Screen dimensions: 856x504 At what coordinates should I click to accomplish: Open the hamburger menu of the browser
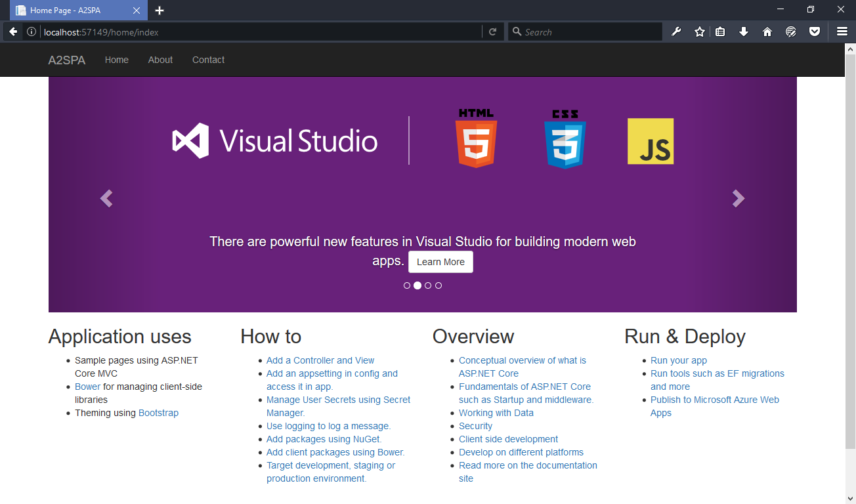[842, 31]
